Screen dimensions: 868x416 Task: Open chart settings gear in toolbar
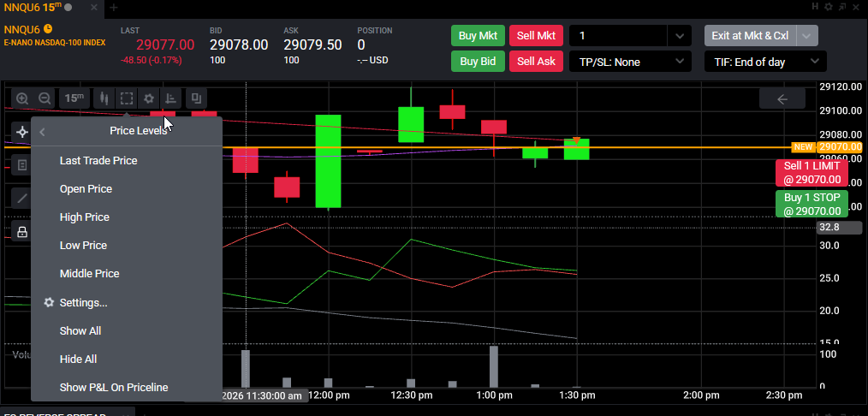point(149,98)
